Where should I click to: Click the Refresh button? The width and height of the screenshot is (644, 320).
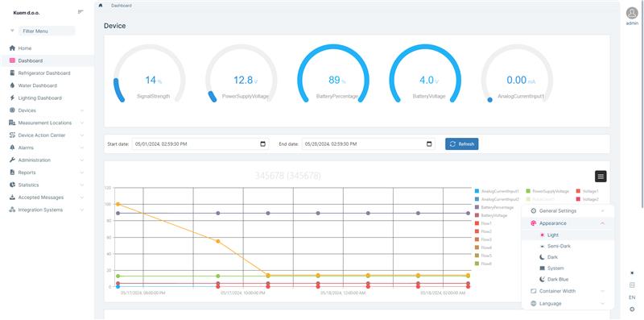click(x=461, y=144)
